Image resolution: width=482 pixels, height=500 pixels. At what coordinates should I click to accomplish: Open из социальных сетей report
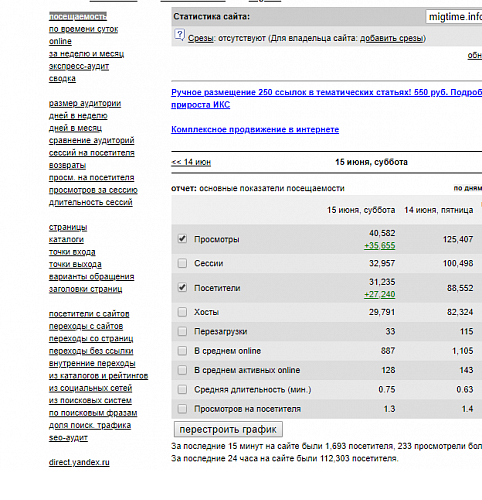click(x=90, y=388)
